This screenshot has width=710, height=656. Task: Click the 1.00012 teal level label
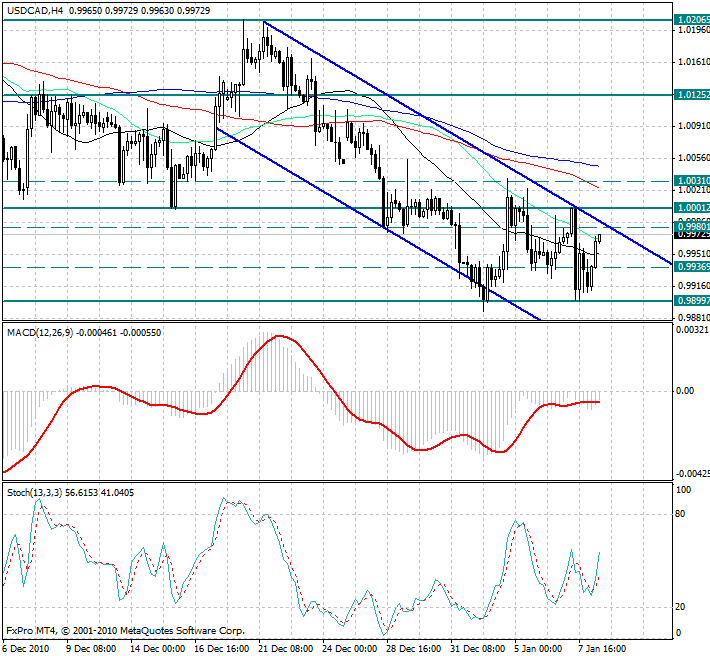pyautogui.click(x=692, y=207)
